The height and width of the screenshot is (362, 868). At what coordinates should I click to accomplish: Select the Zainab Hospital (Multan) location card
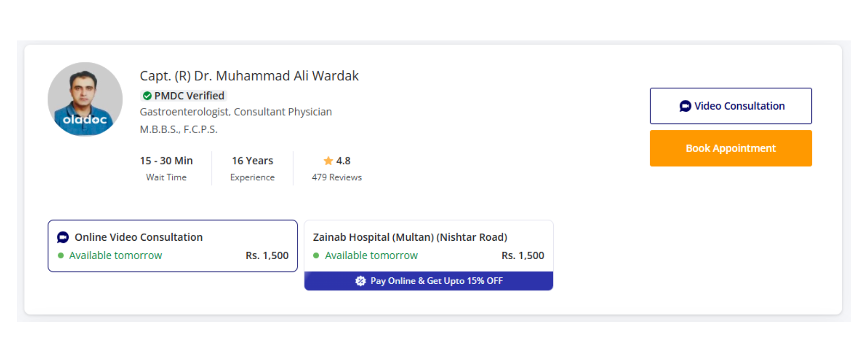(429, 246)
